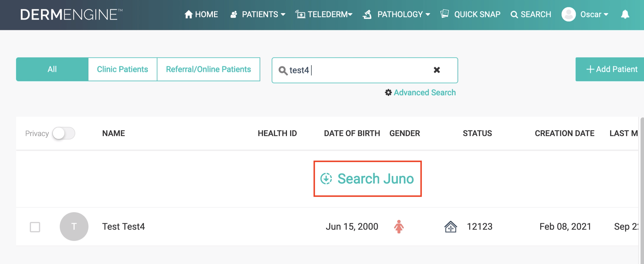
Task: Switch to Clinic Patients tab
Action: tap(122, 69)
